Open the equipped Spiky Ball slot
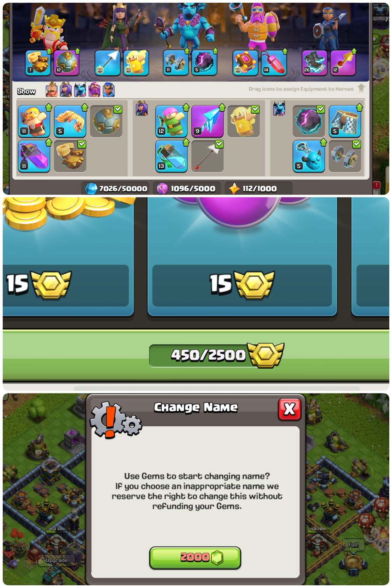The image size is (392, 588). coord(66,63)
